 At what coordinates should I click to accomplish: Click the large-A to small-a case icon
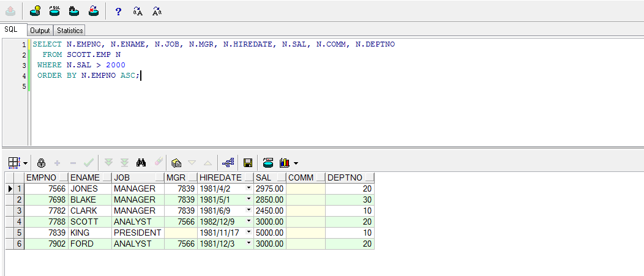coord(157,12)
